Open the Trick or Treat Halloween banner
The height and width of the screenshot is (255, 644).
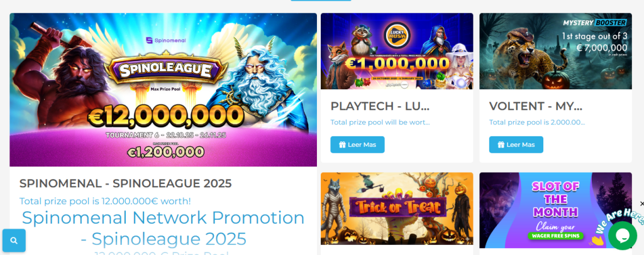point(397,209)
